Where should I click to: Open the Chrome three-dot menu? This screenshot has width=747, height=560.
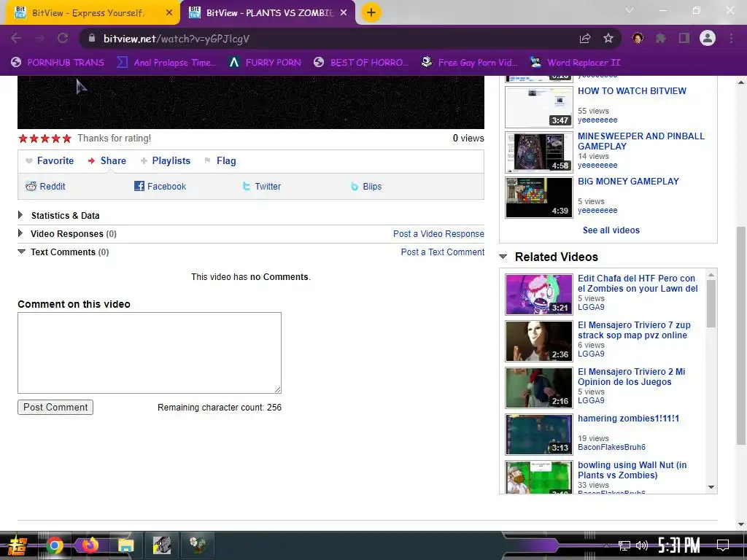[x=731, y=39]
